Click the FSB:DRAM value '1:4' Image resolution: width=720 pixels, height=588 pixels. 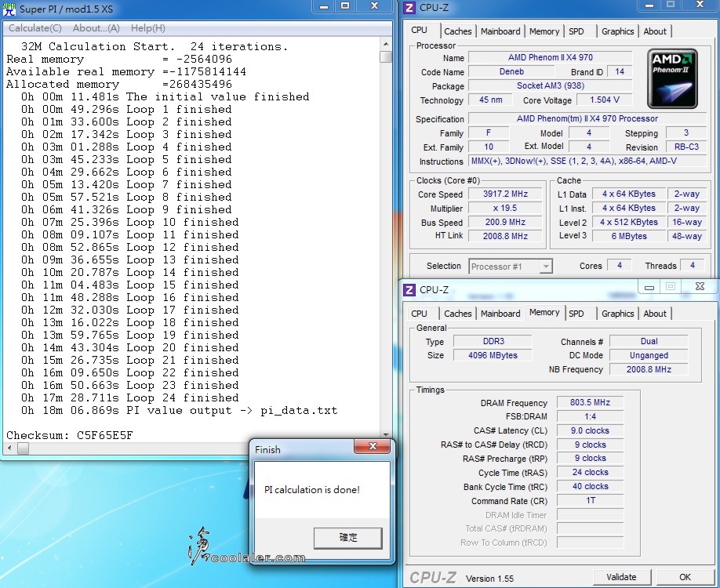click(590, 417)
